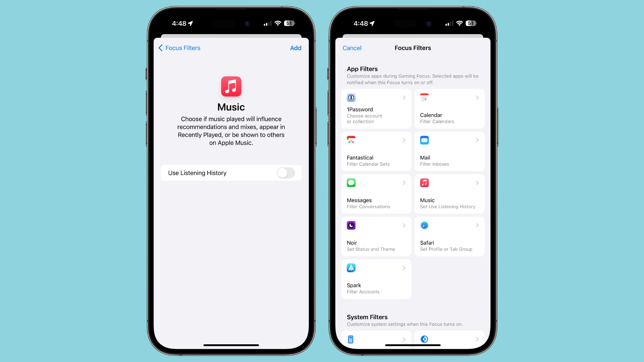The height and width of the screenshot is (362, 644).
Task: Navigate back to Focus Filters list
Action: click(x=178, y=48)
